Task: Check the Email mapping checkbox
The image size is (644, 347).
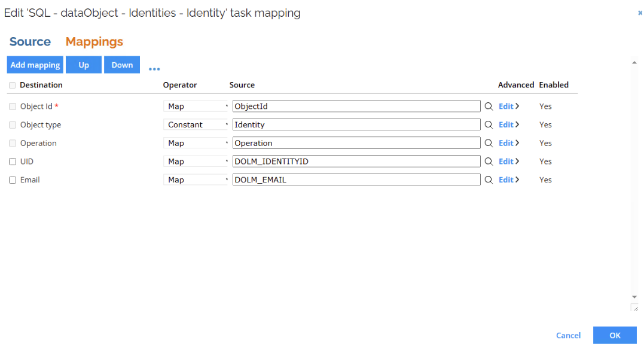Action: tap(13, 180)
